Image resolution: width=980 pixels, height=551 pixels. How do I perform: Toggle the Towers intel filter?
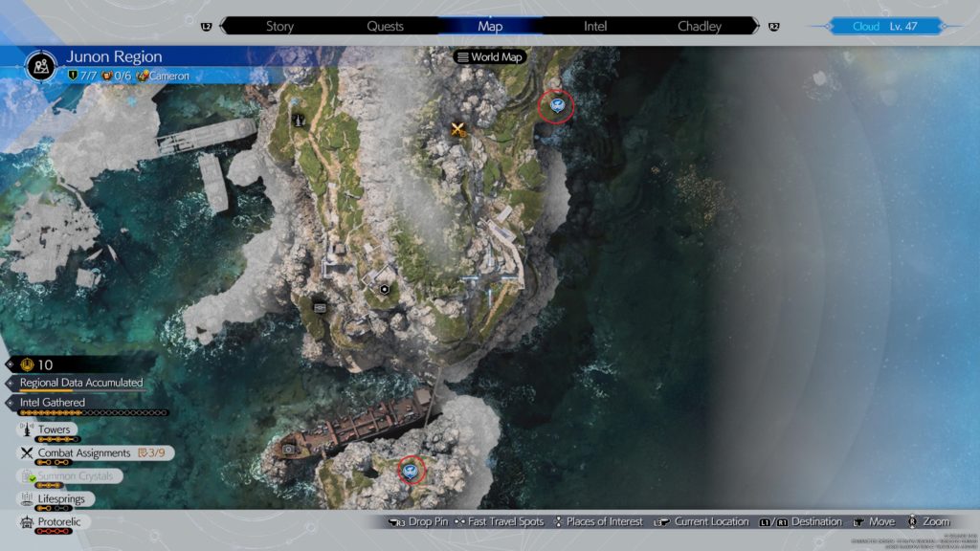[54, 430]
